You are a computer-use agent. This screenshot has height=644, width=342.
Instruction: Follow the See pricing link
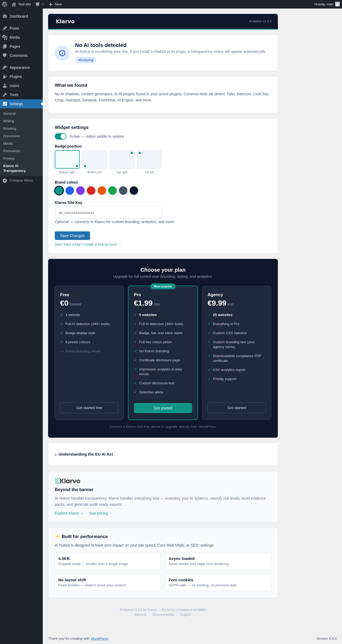tap(101, 513)
